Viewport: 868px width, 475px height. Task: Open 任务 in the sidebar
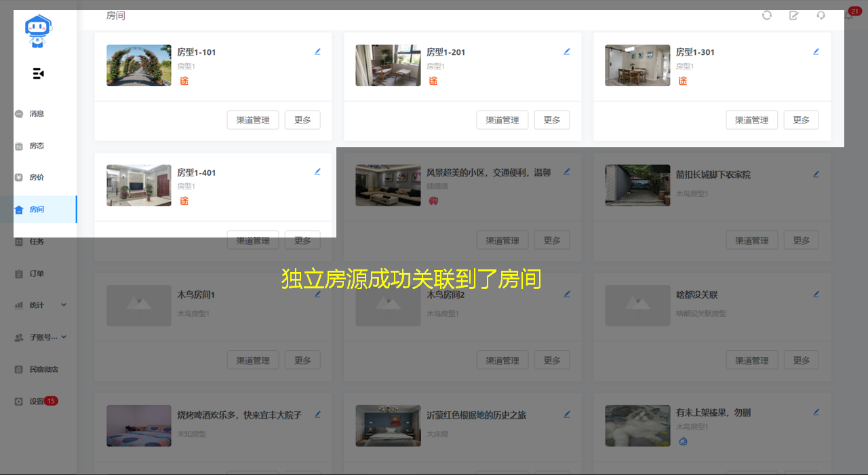click(x=38, y=242)
